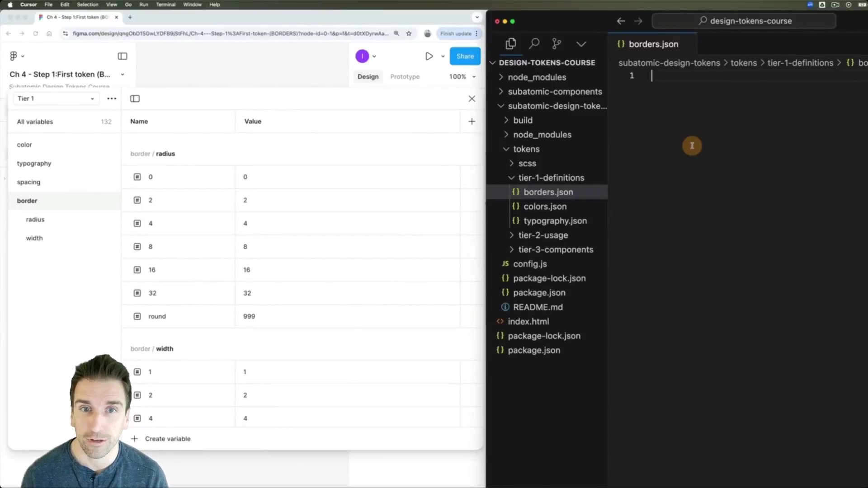The height and width of the screenshot is (488, 868).
Task: Open the Apple menu
Action: click(10, 5)
